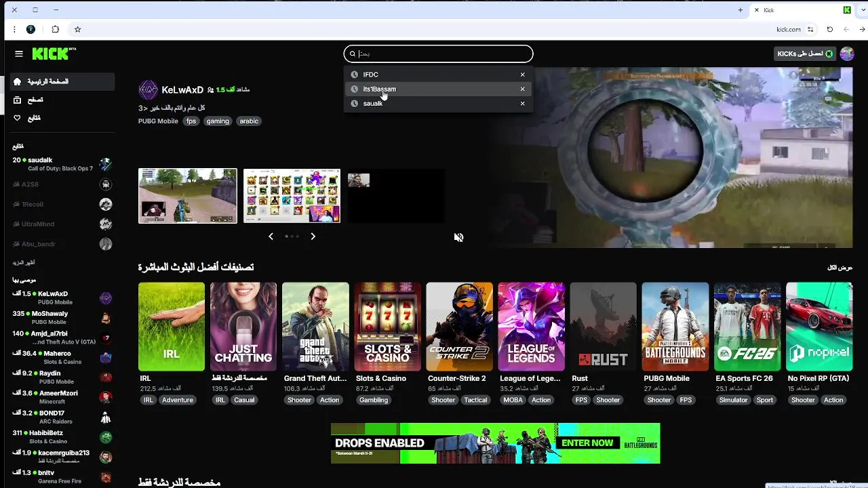Open the League of Legends category card

coord(531,327)
